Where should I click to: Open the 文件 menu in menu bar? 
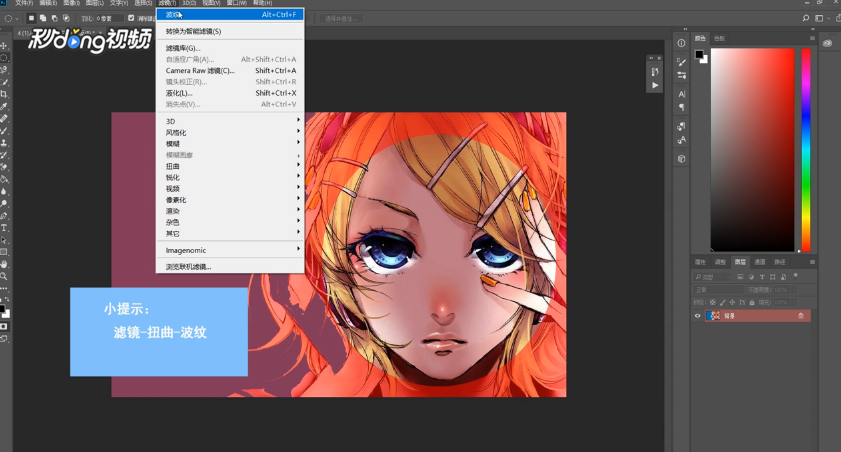point(24,3)
